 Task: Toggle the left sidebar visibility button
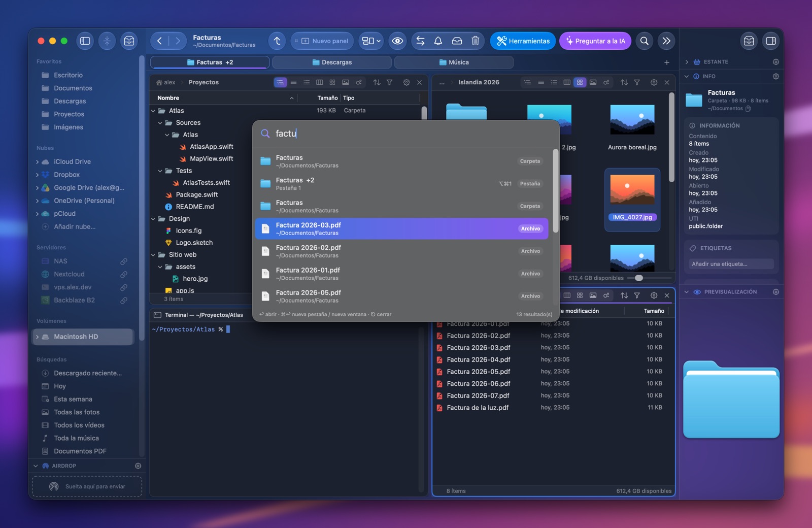[x=85, y=41]
